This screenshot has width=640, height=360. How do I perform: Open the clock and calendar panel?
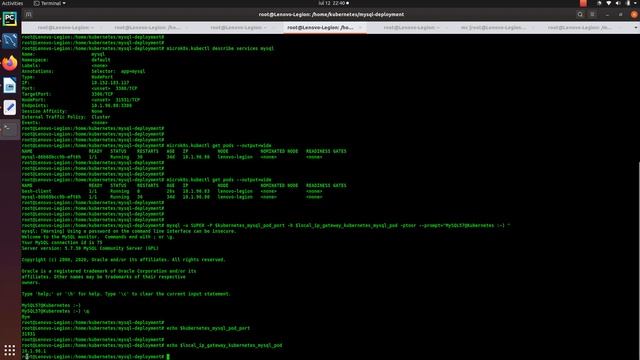(333, 3)
